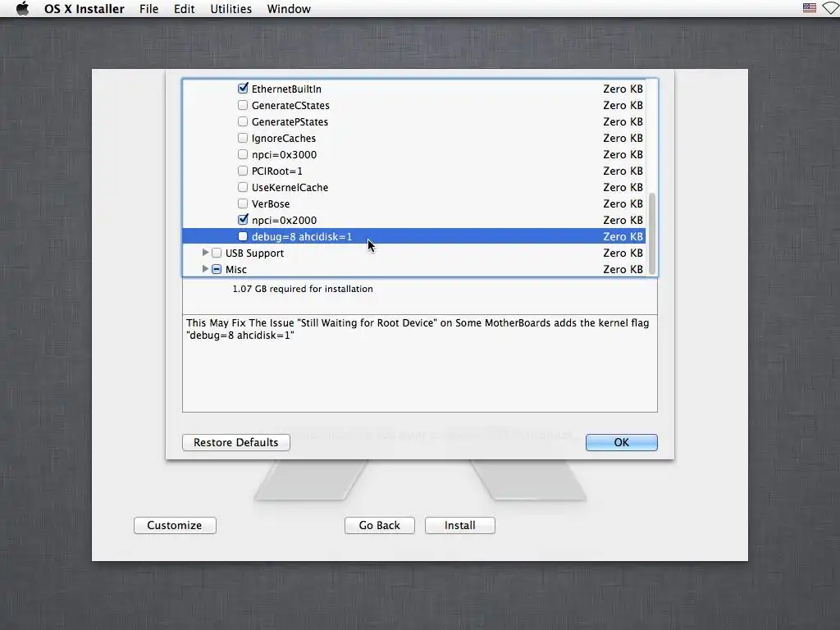The image size is (840, 630).
Task: Select the VerBose row label
Action: [x=271, y=204]
